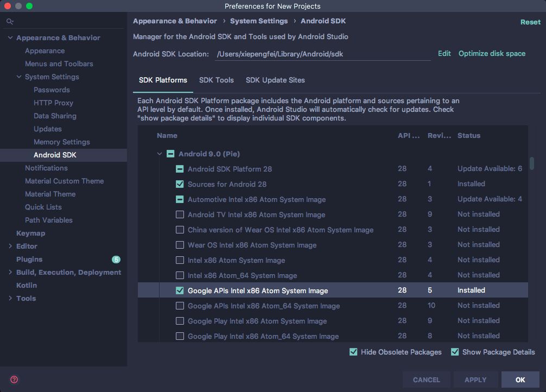Check Google Play Intel x86 Atom_64 System Image
The width and height of the screenshot is (546, 392).
click(x=180, y=336)
